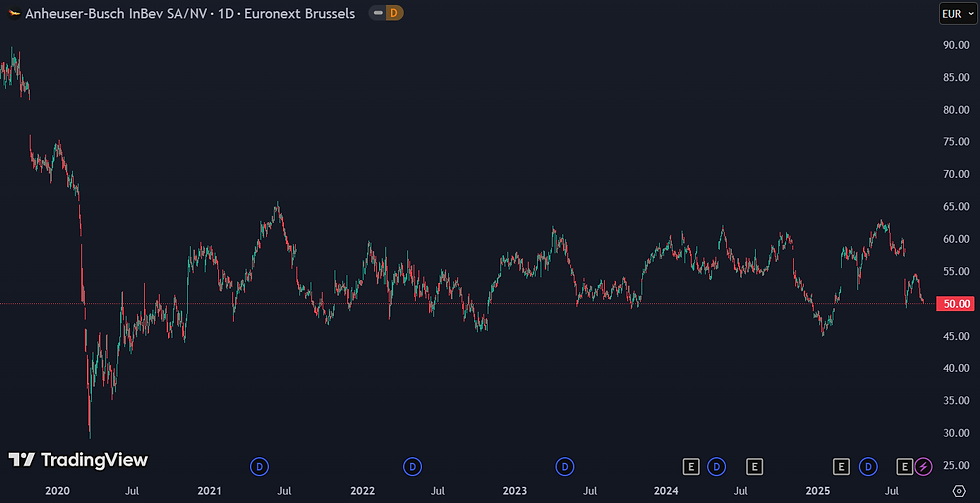The width and height of the screenshot is (980, 503).
Task: Click the 25.00 price axis label
Action: [956, 466]
